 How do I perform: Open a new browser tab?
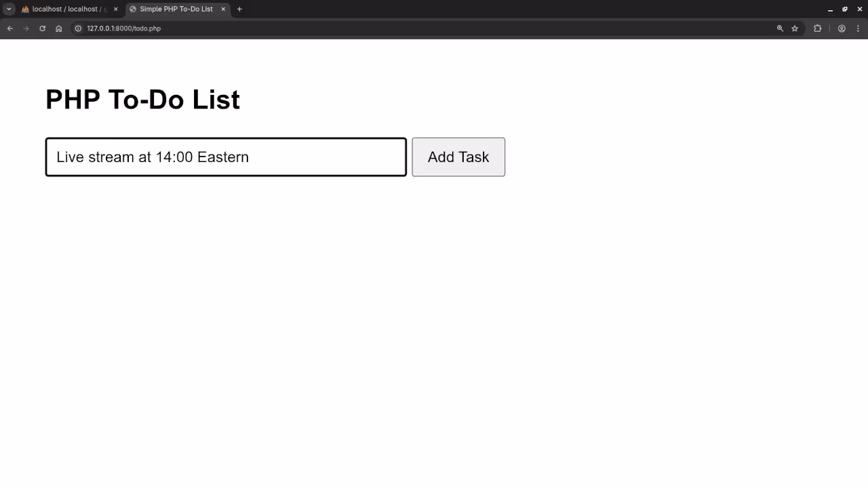(239, 9)
